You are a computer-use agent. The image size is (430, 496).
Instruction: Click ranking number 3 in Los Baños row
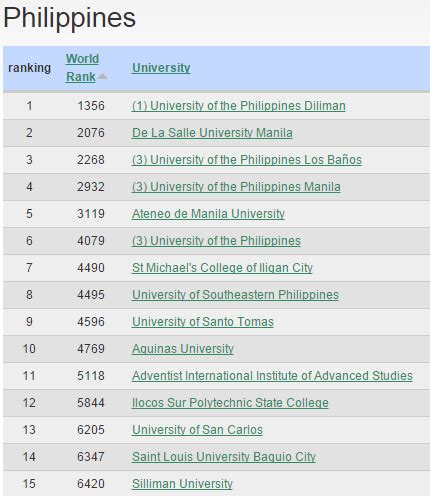[x=29, y=160]
